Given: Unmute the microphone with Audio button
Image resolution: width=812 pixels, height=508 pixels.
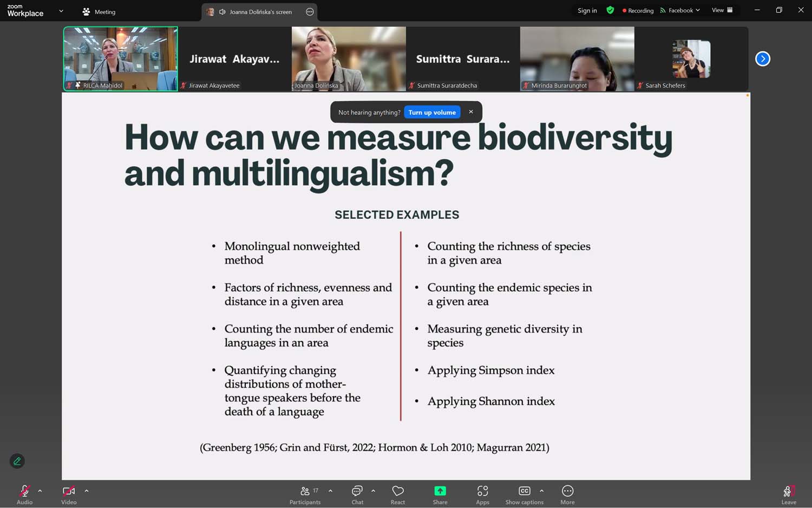Looking at the screenshot, I should tap(24, 494).
